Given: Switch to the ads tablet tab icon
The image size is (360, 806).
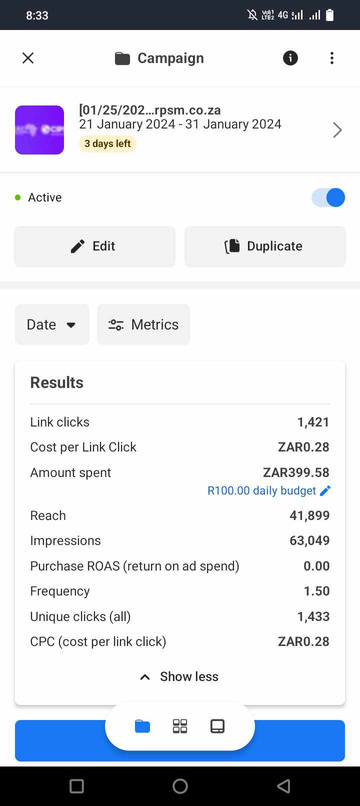Looking at the screenshot, I should tap(218, 726).
